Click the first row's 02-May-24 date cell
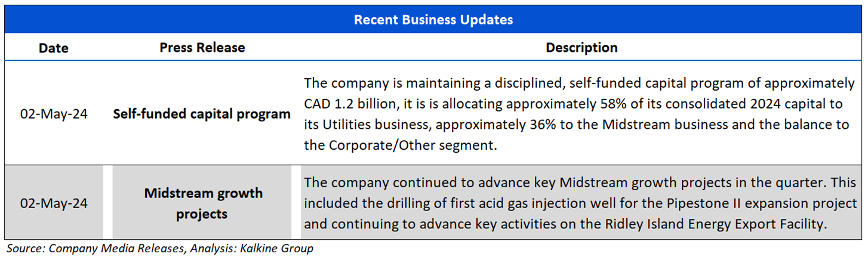This screenshot has width=868, height=260. point(54,114)
